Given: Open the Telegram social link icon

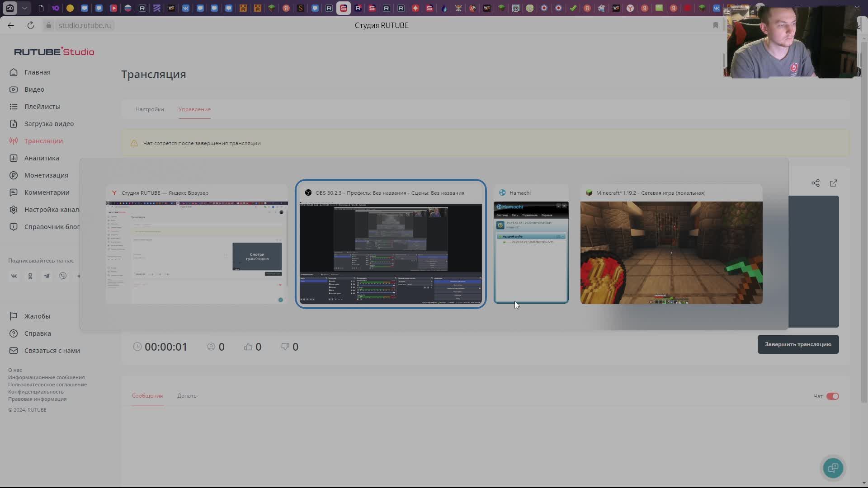Looking at the screenshot, I should (x=47, y=276).
